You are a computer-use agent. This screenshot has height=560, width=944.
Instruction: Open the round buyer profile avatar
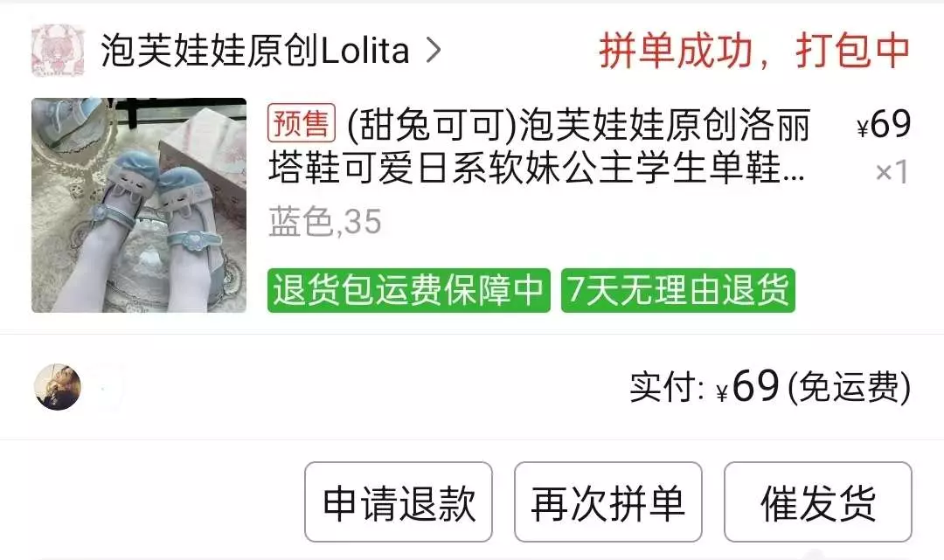point(58,387)
